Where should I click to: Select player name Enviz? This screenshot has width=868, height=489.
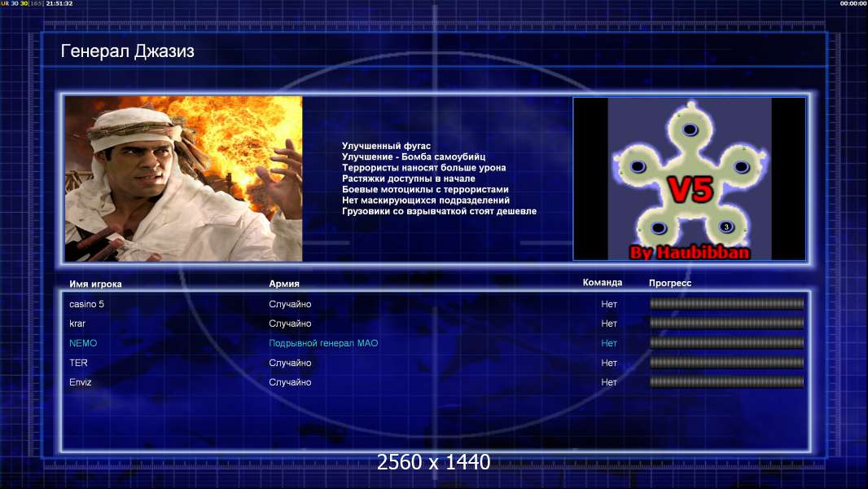[x=81, y=382]
